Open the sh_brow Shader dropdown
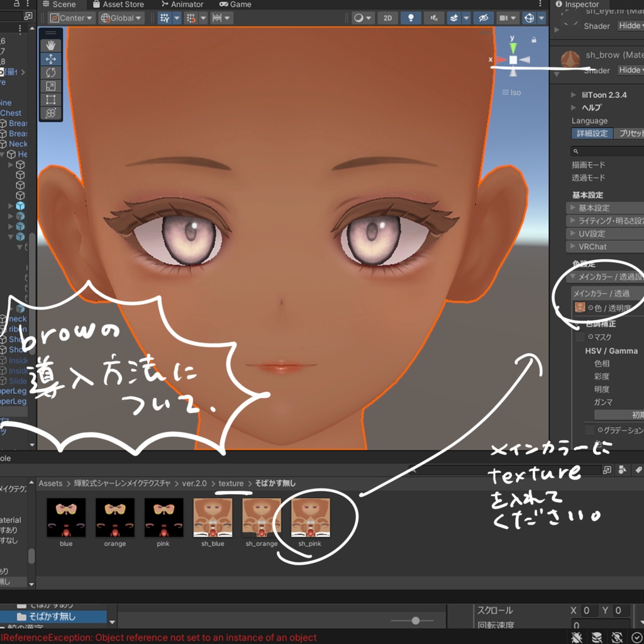The height and width of the screenshot is (644, 644). tap(631, 70)
